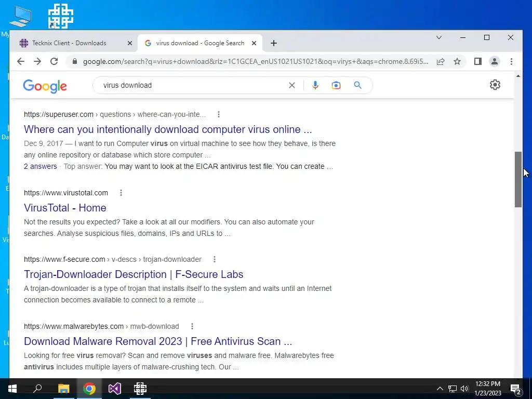Go to the Google logo homepage
This screenshot has width=532, height=399.
(45, 86)
